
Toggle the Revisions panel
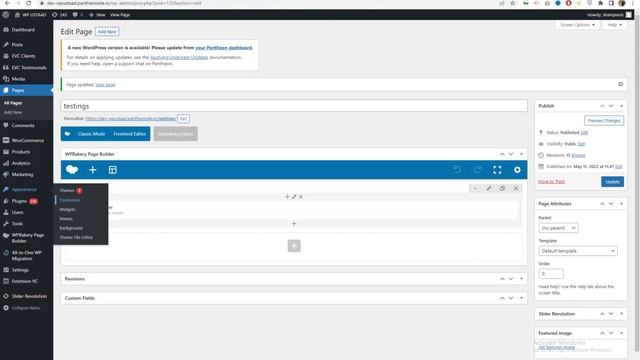click(x=521, y=279)
